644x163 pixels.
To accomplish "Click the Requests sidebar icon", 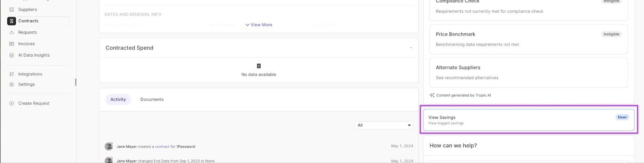I will [12, 33].
